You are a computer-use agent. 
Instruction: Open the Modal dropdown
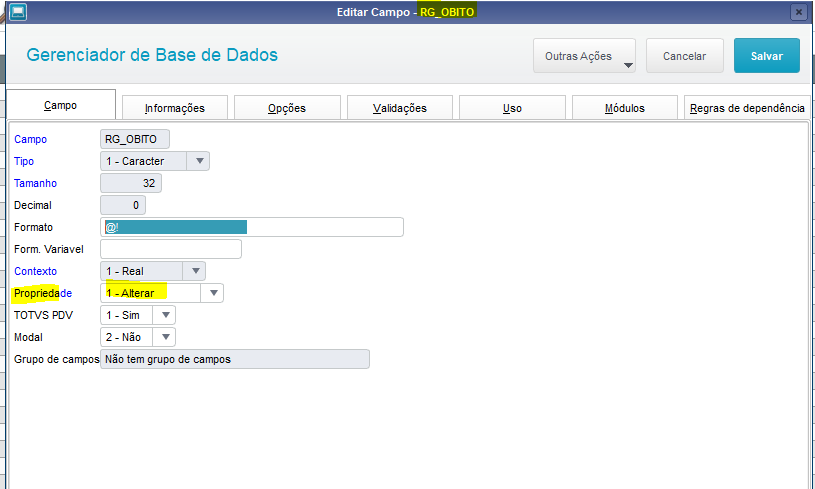click(x=165, y=337)
